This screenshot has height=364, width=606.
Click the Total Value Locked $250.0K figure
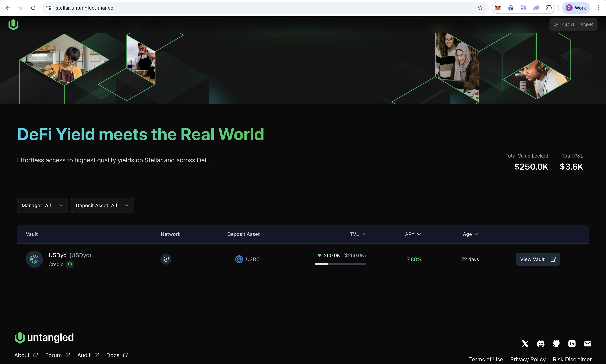[x=531, y=167]
